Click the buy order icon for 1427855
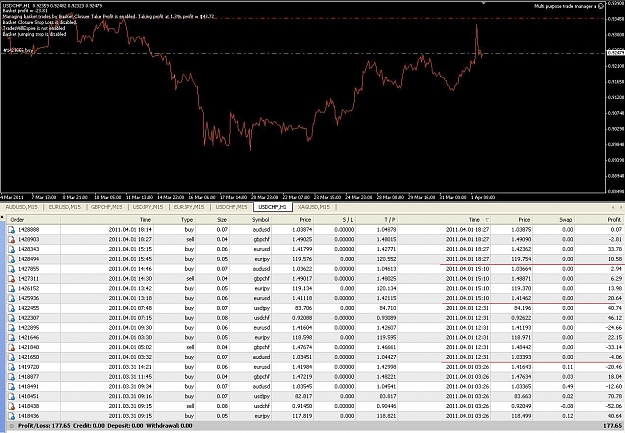625x433 pixels. [x=12, y=269]
